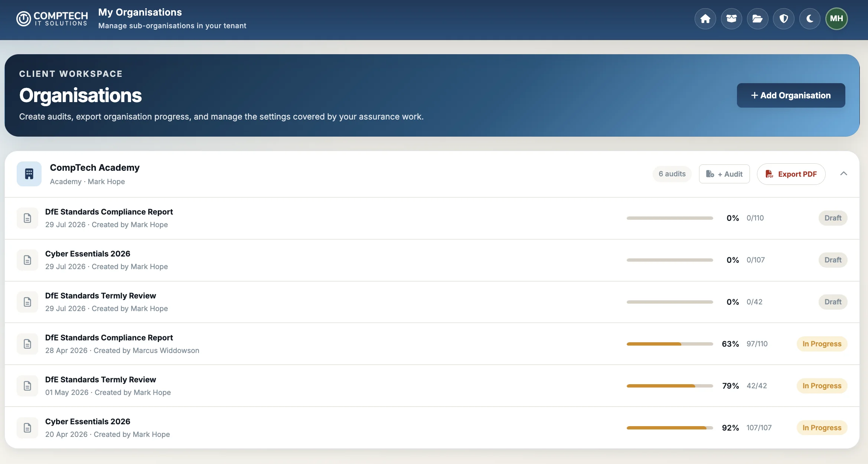868x464 pixels.
Task: Toggle dark mode moon icon
Action: [810, 19]
